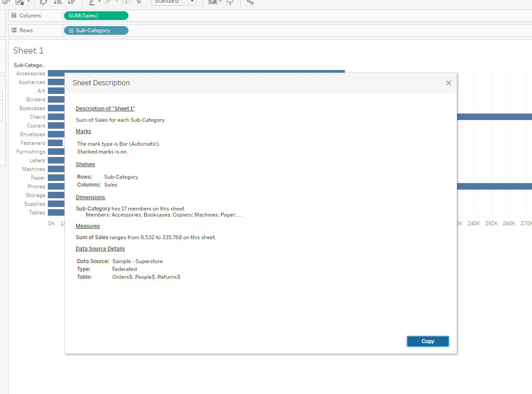
Task: Click the Copy button
Action: (428, 341)
